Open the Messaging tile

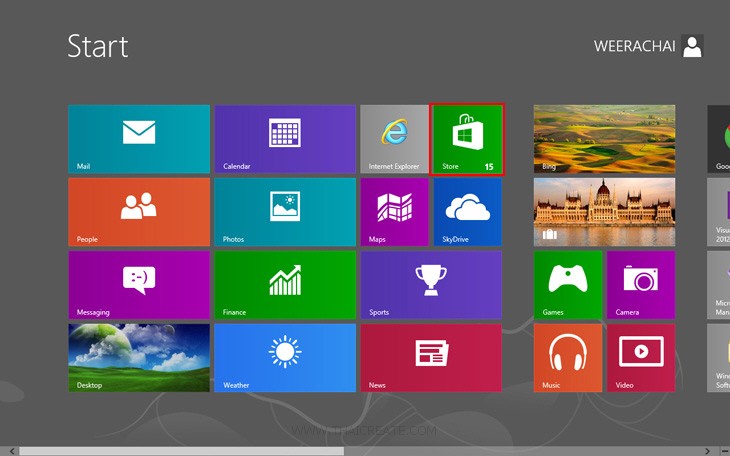139,285
